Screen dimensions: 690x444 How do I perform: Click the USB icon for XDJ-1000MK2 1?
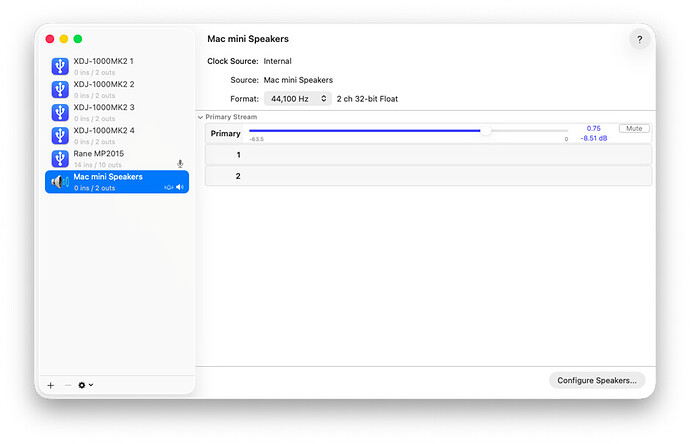[x=60, y=66]
